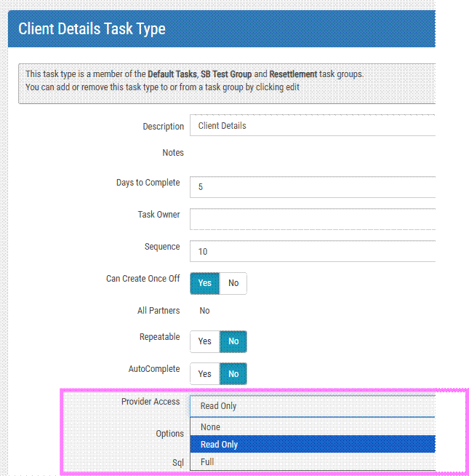Click the Default Tasks bold text

172,74
